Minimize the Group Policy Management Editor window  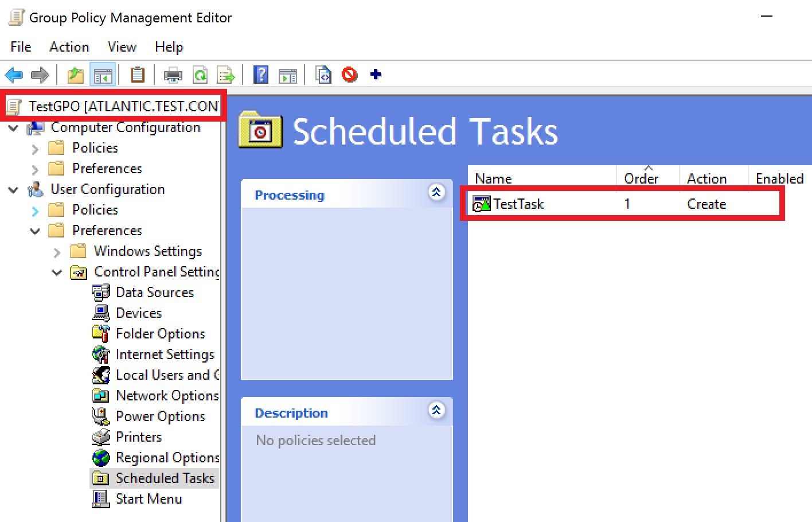[767, 17]
